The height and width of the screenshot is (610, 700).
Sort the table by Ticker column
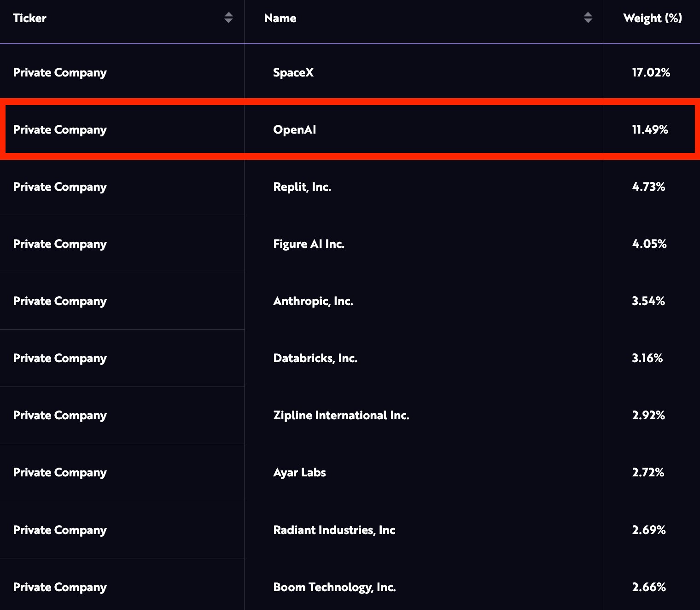click(29, 18)
